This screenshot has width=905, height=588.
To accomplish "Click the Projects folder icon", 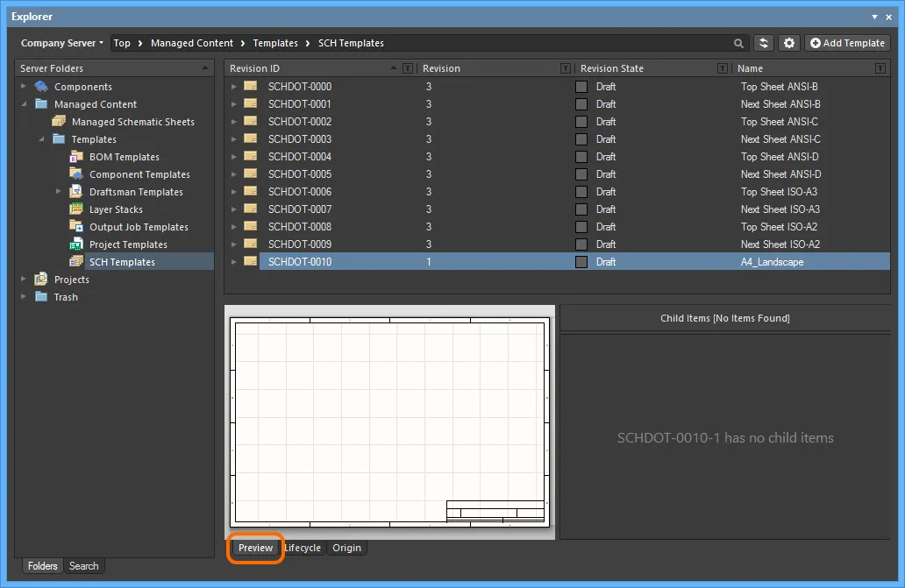I will pos(41,280).
